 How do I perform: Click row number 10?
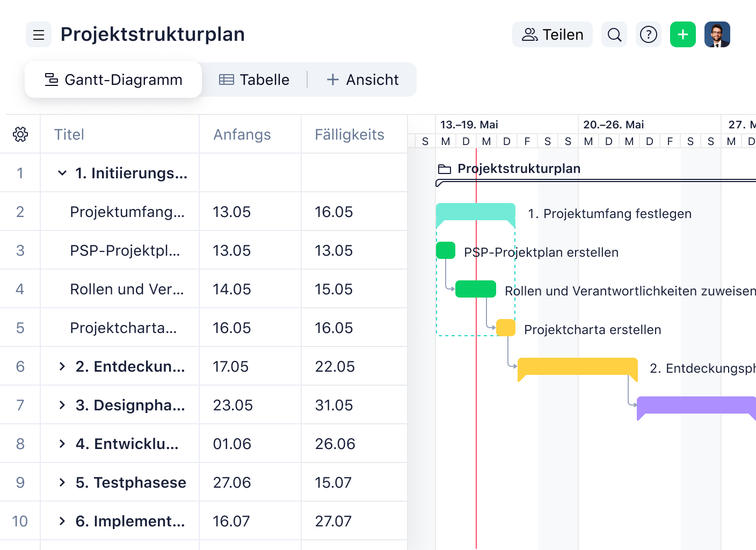click(x=20, y=521)
